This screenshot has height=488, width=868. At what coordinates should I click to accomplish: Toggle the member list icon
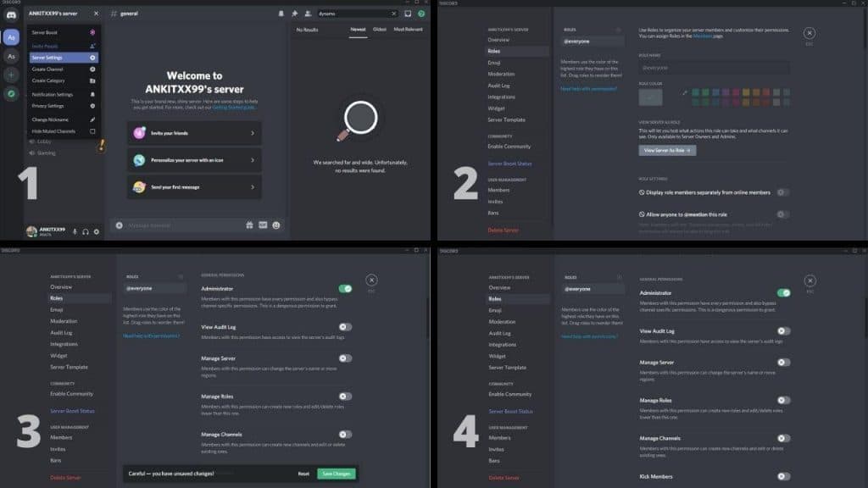click(309, 14)
